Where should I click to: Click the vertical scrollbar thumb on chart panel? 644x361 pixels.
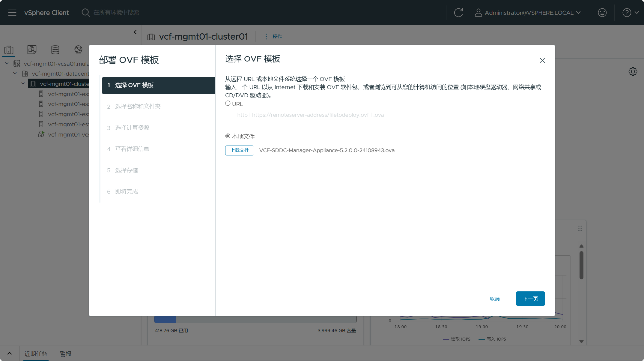point(581,265)
